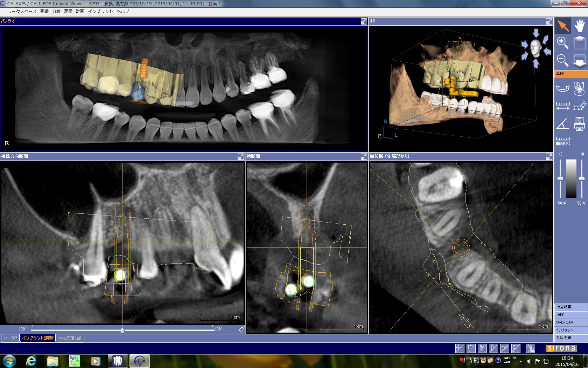588x368 pixels.
Task: Maximize the パノラマ view pane
Action: coord(364,21)
